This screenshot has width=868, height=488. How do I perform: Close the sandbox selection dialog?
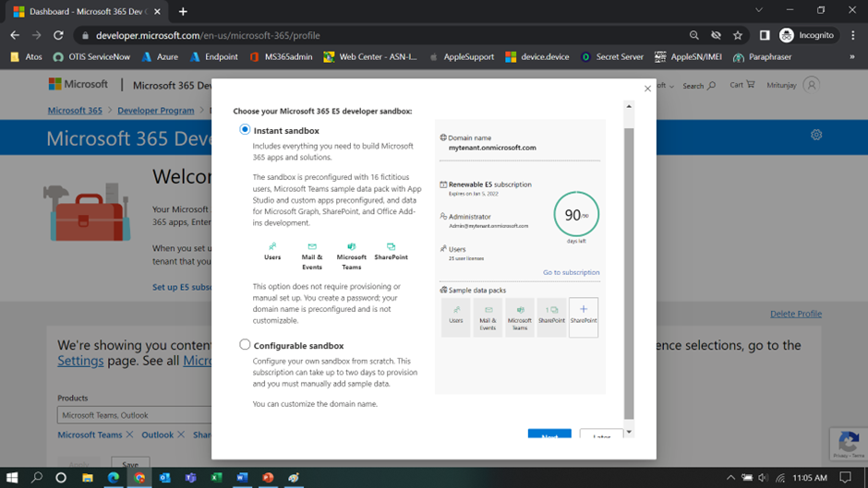pos(647,89)
